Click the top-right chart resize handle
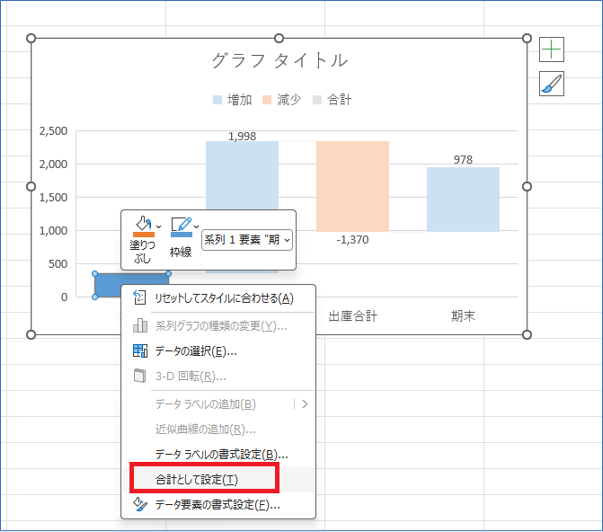 (x=527, y=38)
